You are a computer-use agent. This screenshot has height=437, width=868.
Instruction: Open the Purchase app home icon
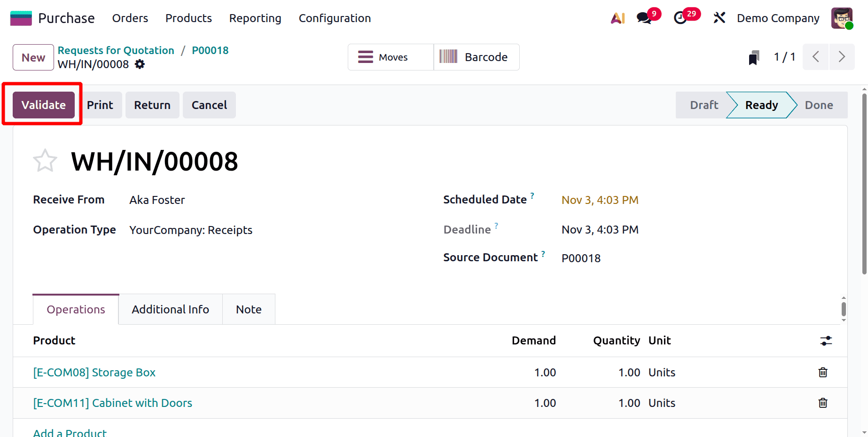20,17
